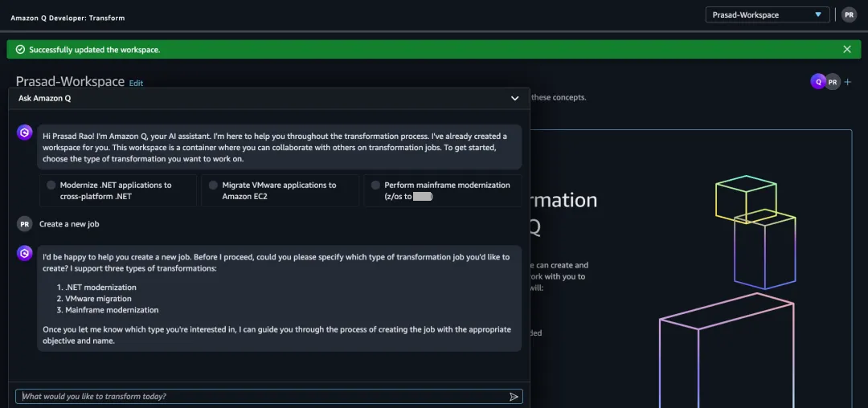This screenshot has width=868, height=408.
Task: Click PR avatar next to Create a new job
Action: click(25, 224)
